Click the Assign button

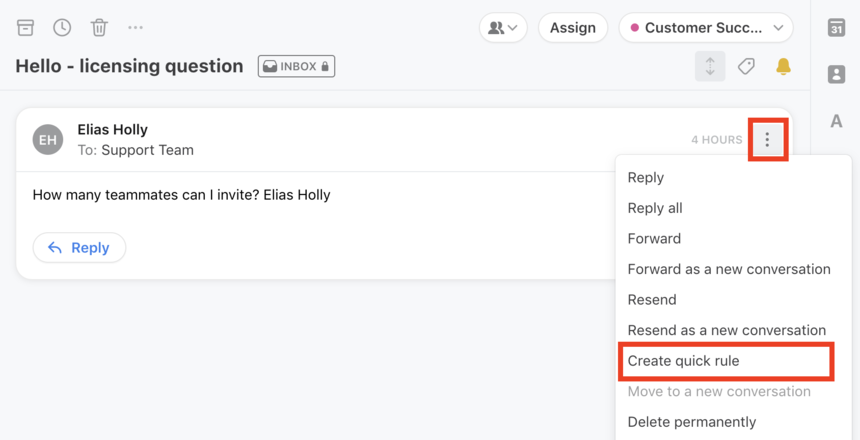[573, 27]
